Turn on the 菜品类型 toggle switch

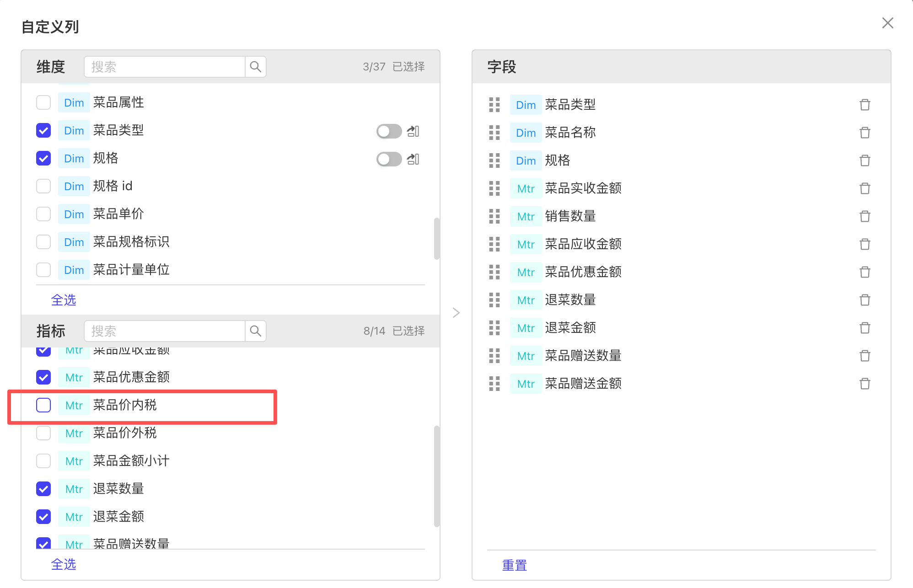(x=389, y=131)
